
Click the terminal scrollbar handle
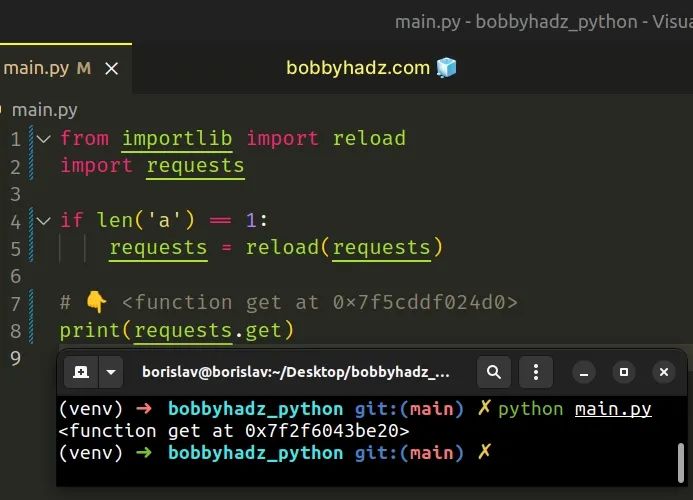681,463
